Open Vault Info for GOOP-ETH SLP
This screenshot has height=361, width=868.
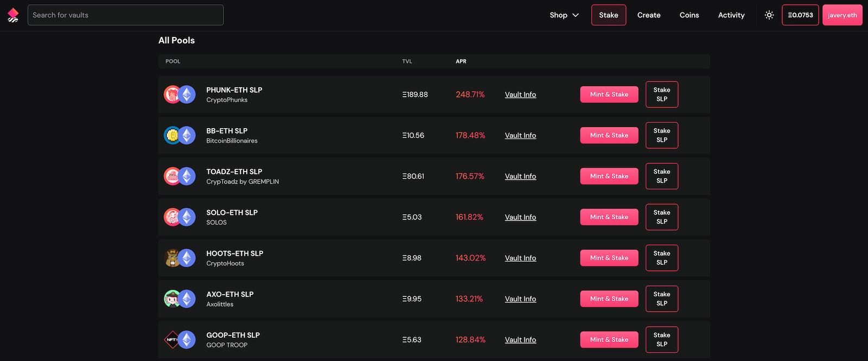click(520, 340)
